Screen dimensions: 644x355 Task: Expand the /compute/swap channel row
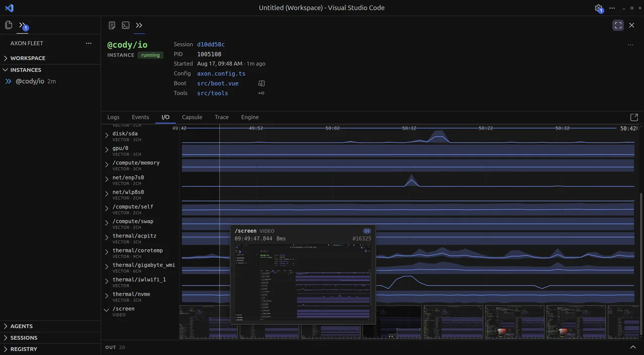pos(107,223)
